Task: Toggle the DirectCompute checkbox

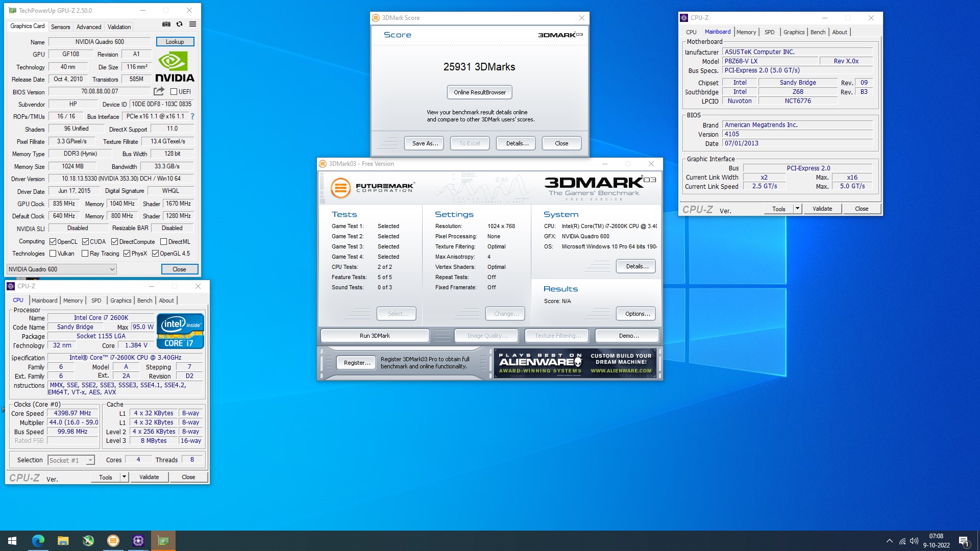Action: click(114, 242)
